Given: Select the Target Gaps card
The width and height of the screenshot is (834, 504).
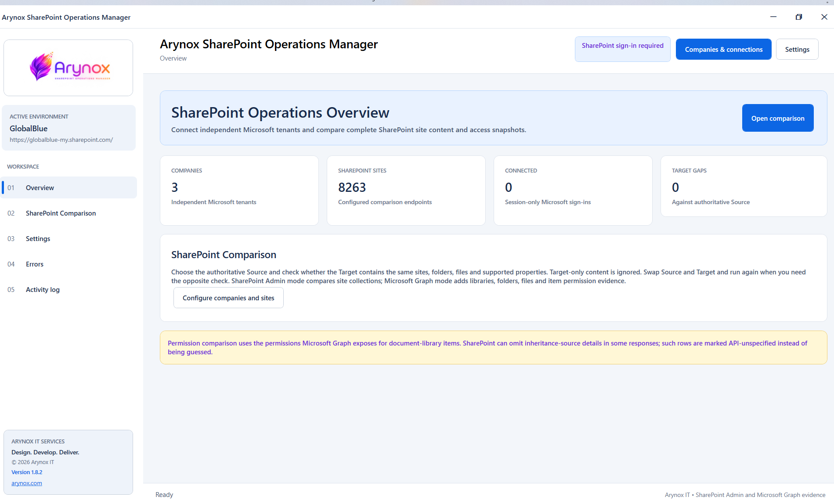Looking at the screenshot, I should coord(744,186).
